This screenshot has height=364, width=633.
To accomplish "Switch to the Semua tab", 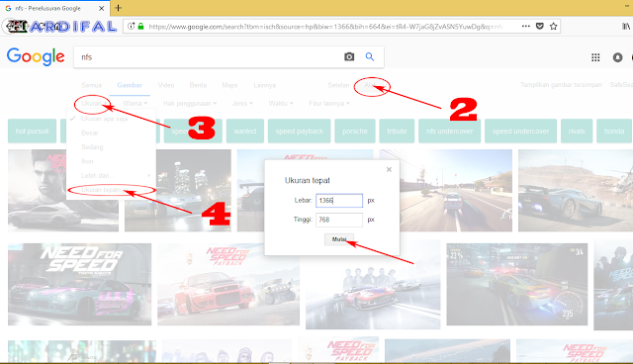I will [x=92, y=85].
